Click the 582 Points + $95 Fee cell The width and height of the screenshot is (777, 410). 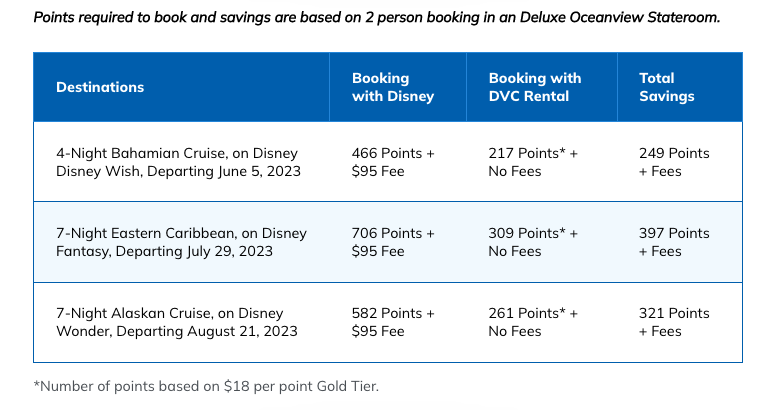coord(393,322)
